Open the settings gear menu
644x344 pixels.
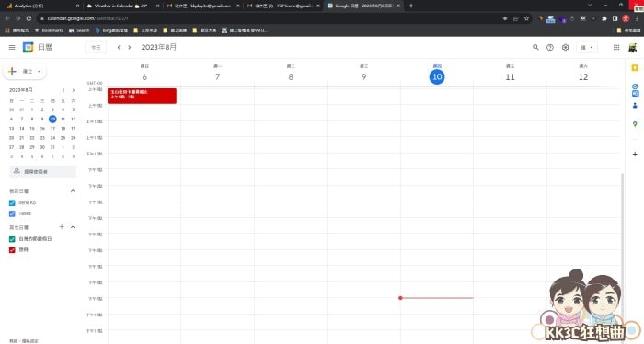point(565,47)
